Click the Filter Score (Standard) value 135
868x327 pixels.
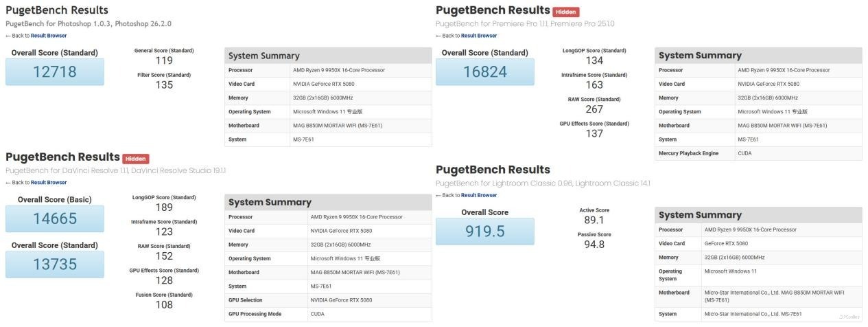(164, 85)
